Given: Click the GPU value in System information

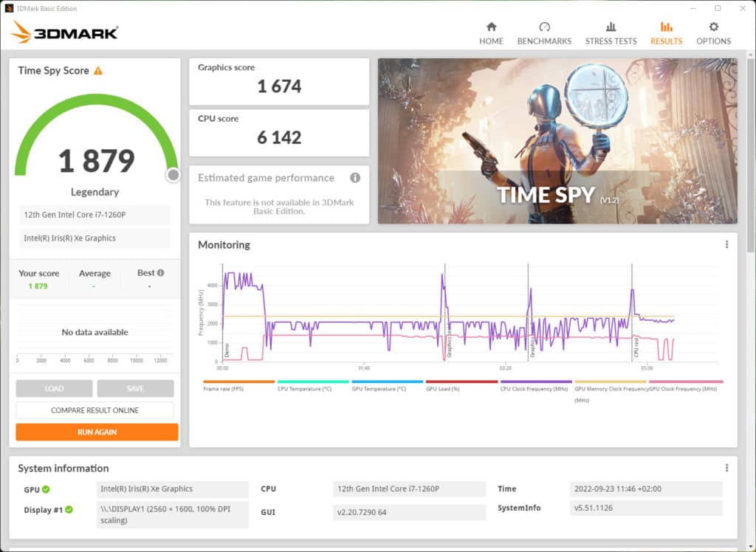Looking at the screenshot, I should 173,489.
